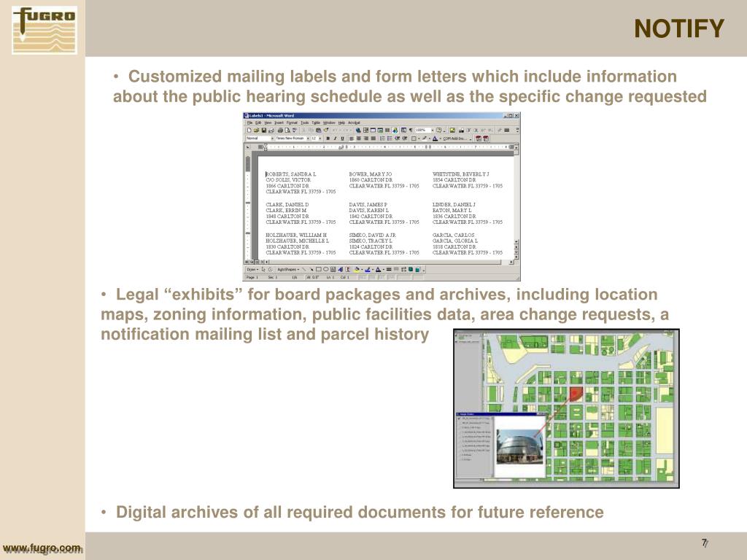The image size is (747, 560).
Task: Click 'WHITSTINE, BEVERLY J' label text
Action: click(461, 174)
